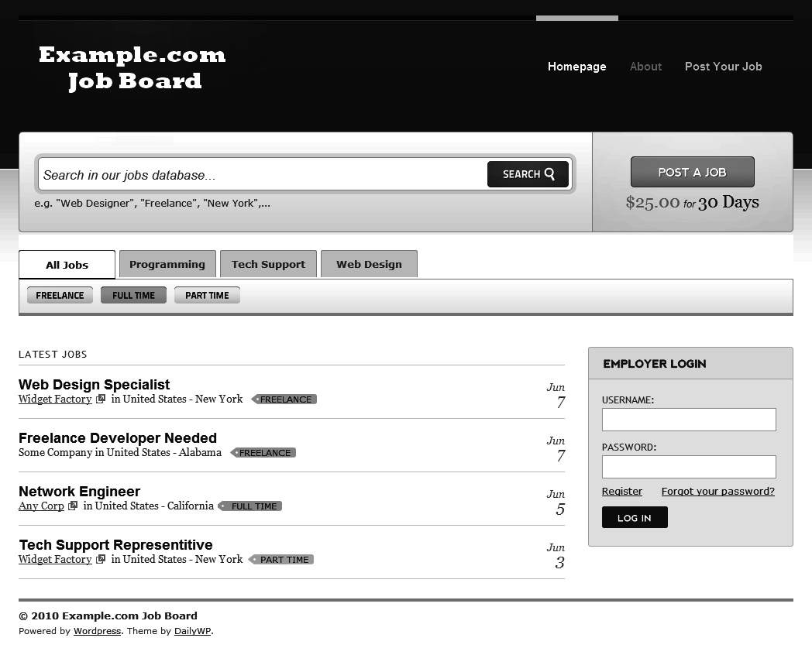This screenshot has height=655, width=812.
Task: Open the Tech Support Representitive job listing
Action: [x=116, y=545]
